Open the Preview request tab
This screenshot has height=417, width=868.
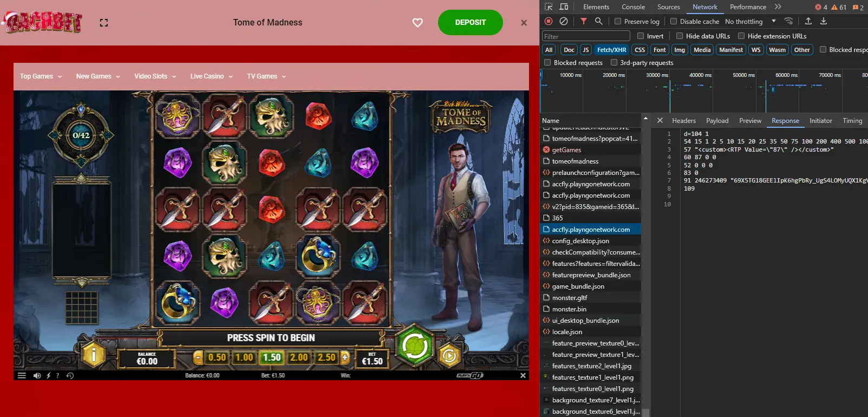pyautogui.click(x=750, y=121)
